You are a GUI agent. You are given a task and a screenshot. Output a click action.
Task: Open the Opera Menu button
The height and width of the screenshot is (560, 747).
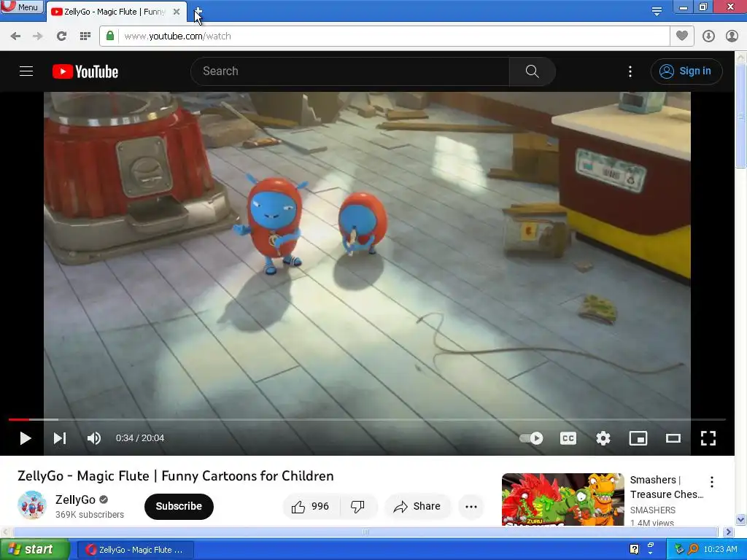pyautogui.click(x=22, y=7)
